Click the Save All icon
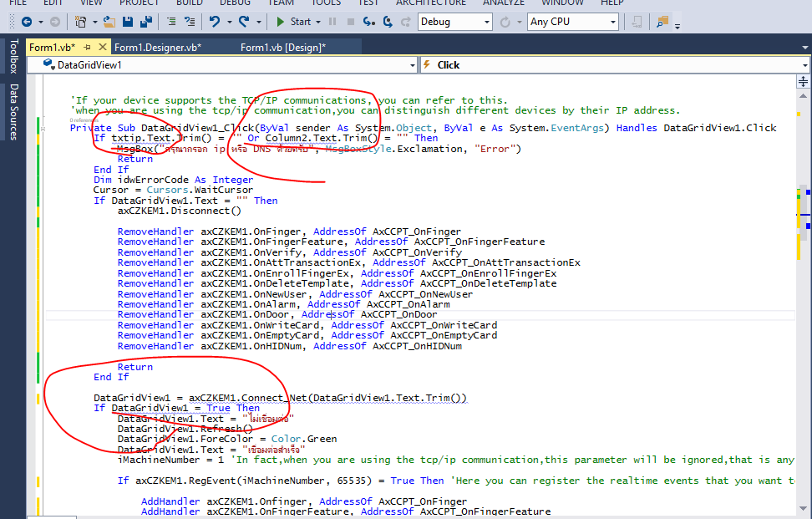The image size is (812, 519). click(147, 22)
